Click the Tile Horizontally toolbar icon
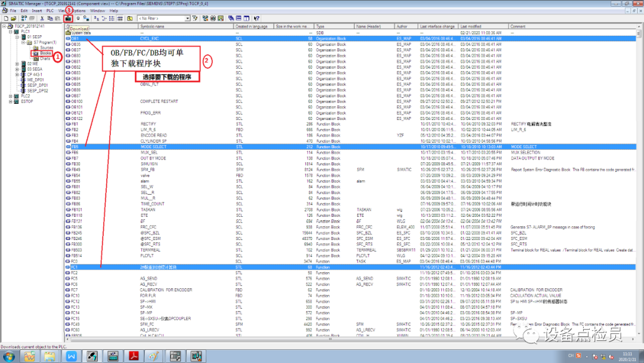The height and width of the screenshot is (363, 644). pyautogui.click(x=239, y=18)
